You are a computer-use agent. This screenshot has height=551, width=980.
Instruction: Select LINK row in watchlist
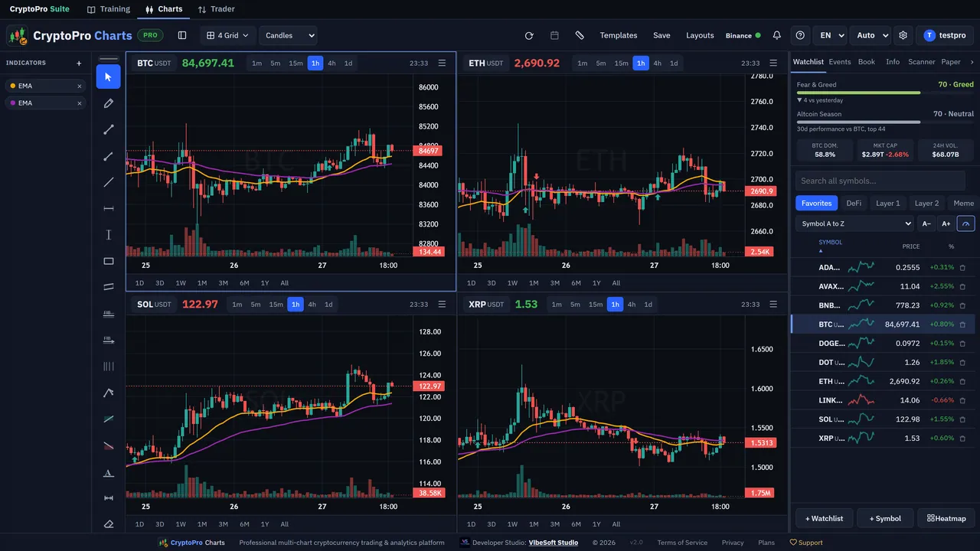(883, 400)
